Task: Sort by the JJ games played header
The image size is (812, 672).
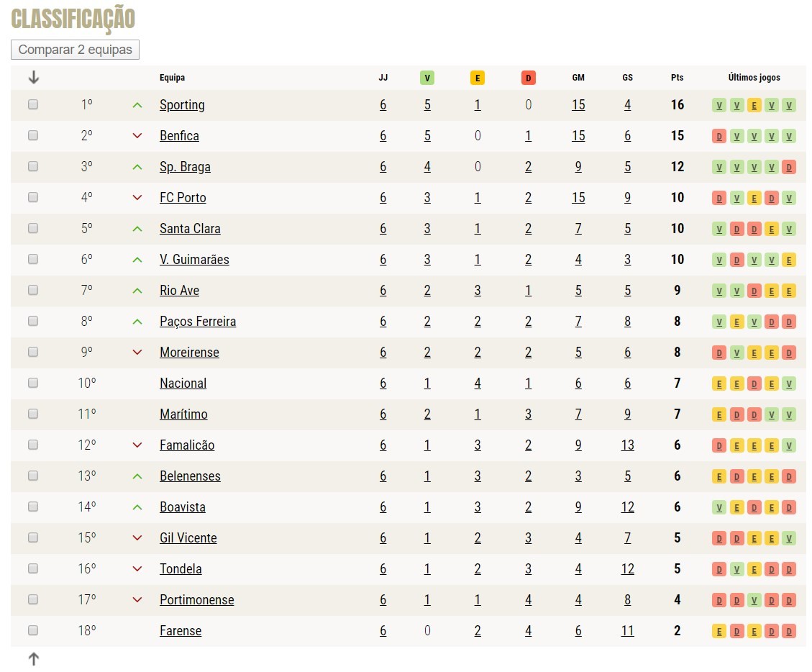Action: [x=383, y=78]
